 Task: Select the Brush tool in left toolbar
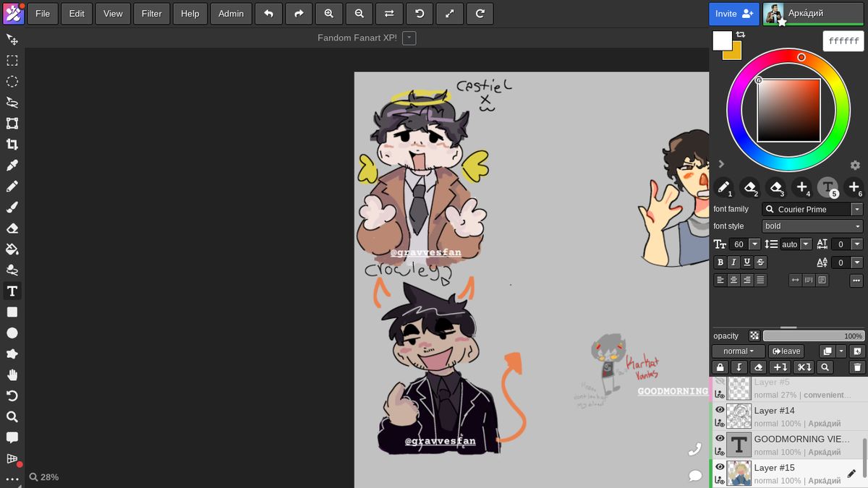click(x=12, y=207)
